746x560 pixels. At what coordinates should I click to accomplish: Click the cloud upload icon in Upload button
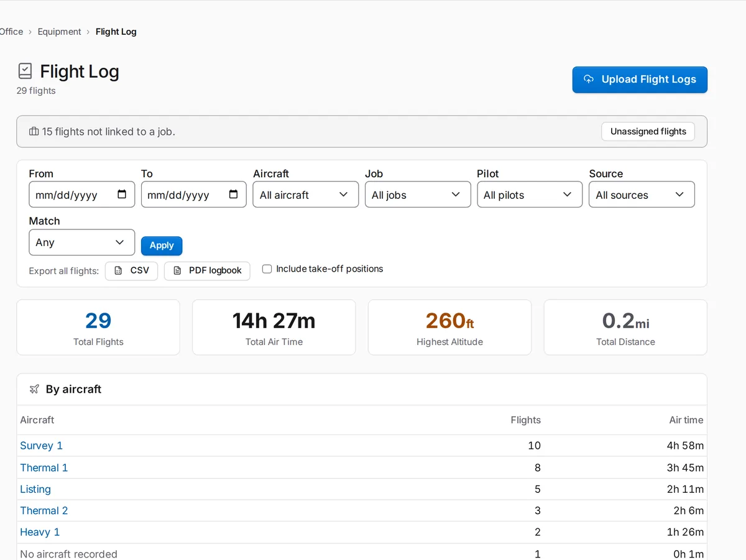point(589,80)
